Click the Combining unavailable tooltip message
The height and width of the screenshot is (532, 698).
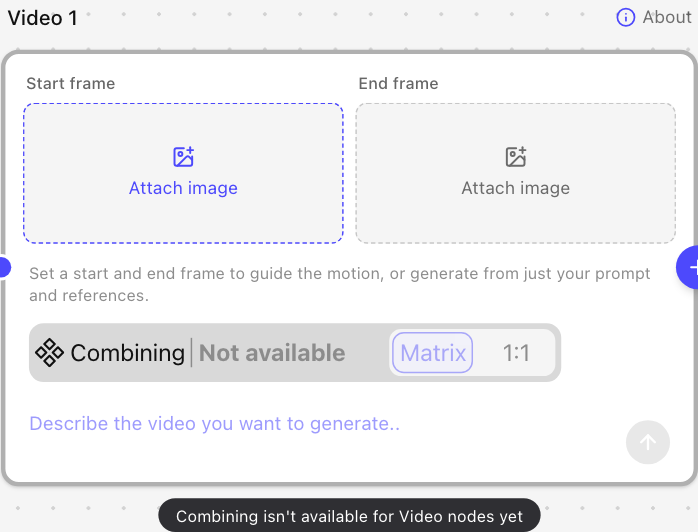(349, 516)
